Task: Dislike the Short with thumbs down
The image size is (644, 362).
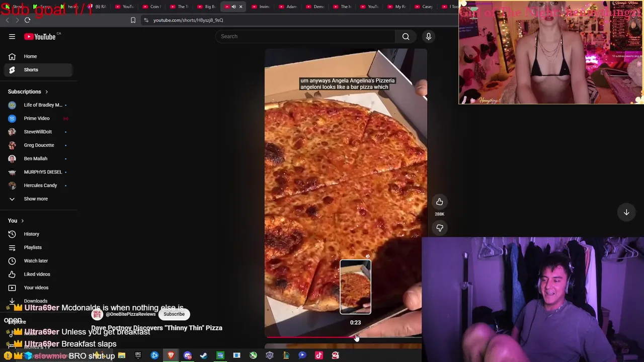Action: point(439,228)
